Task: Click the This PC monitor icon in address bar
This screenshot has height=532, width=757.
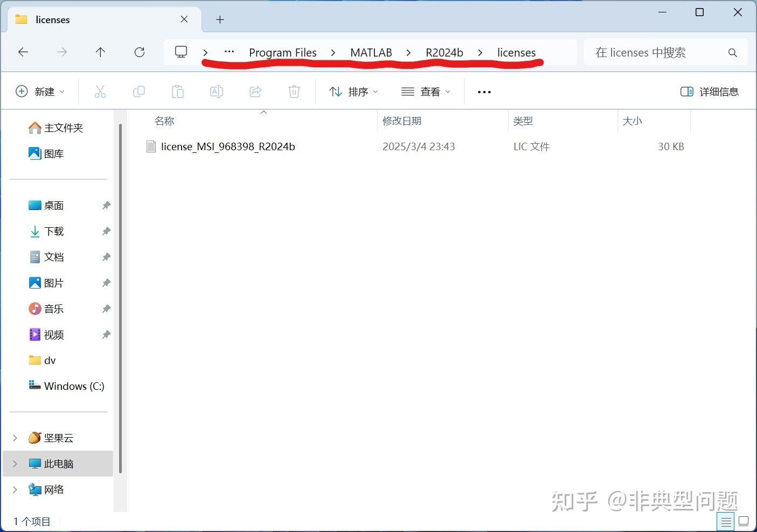Action: tap(181, 52)
